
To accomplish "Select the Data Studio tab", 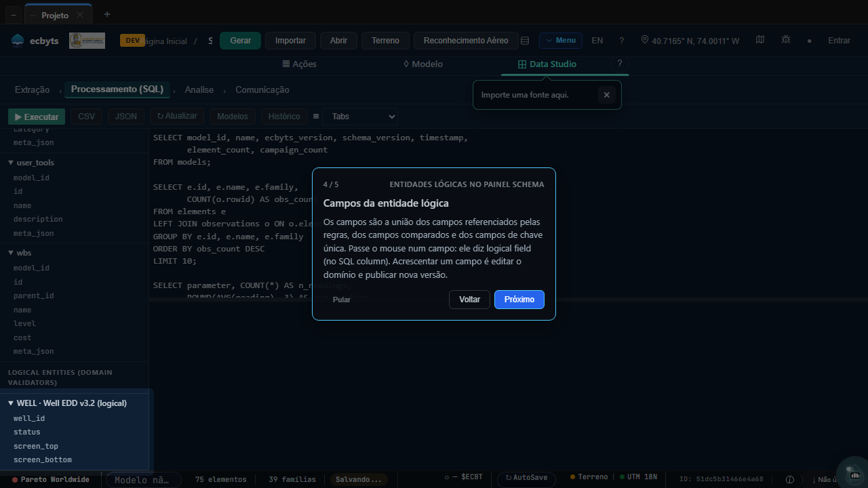I will tap(547, 64).
